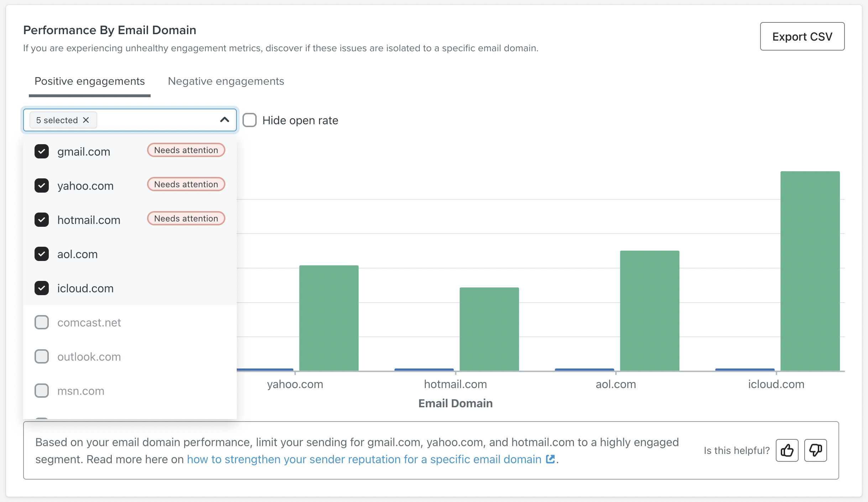Click the Export CSV button icon

point(803,36)
